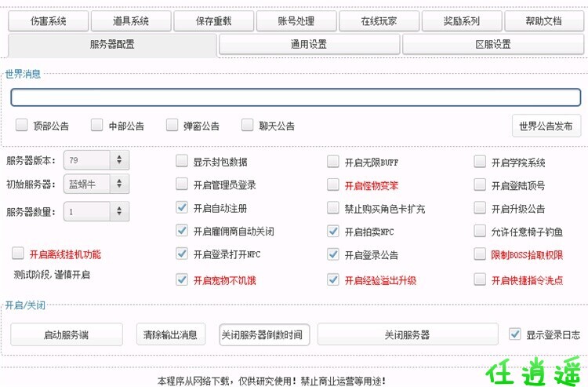Toggle the 显示封包数据 checkbox
Screen dimensions: 588x387
pyautogui.click(x=182, y=162)
